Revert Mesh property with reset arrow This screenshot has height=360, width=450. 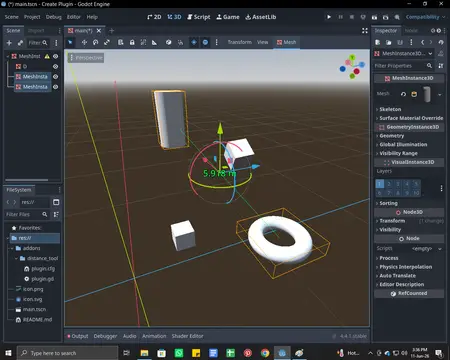click(403, 94)
